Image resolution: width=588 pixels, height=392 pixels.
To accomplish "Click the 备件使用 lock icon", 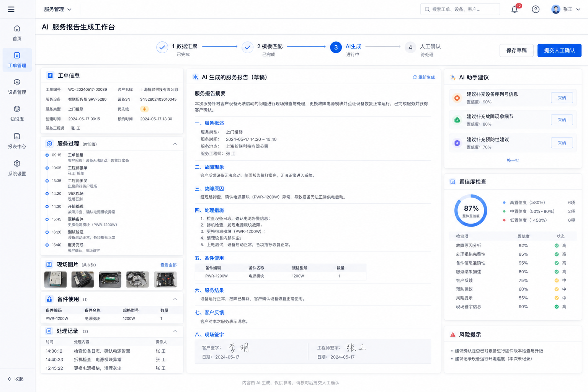I will click(x=49, y=299).
